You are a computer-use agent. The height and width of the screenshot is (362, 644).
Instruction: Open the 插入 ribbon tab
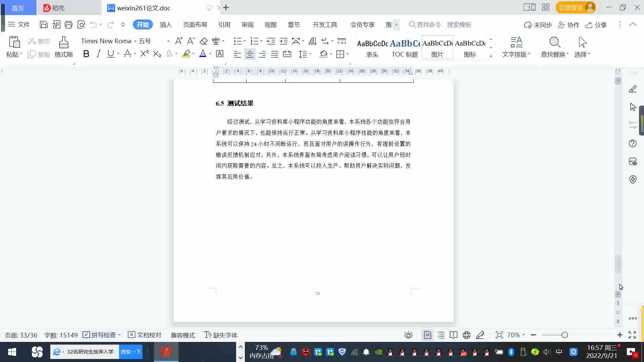166,24
